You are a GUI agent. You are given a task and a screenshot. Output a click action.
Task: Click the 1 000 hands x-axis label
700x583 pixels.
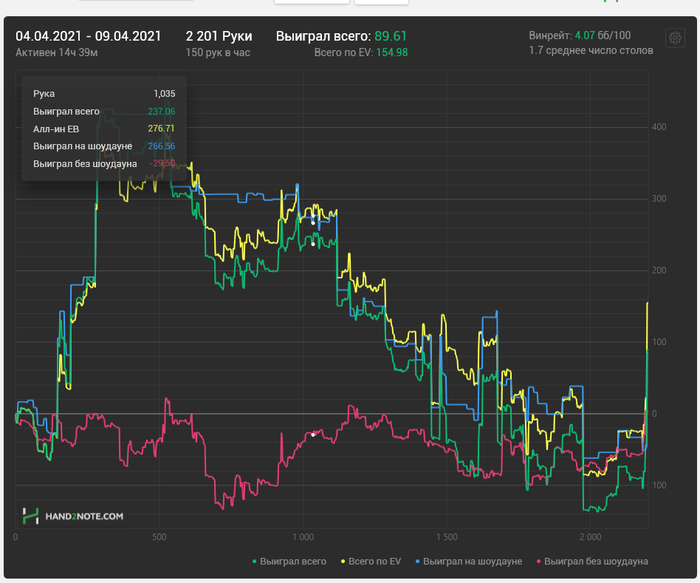(305, 537)
